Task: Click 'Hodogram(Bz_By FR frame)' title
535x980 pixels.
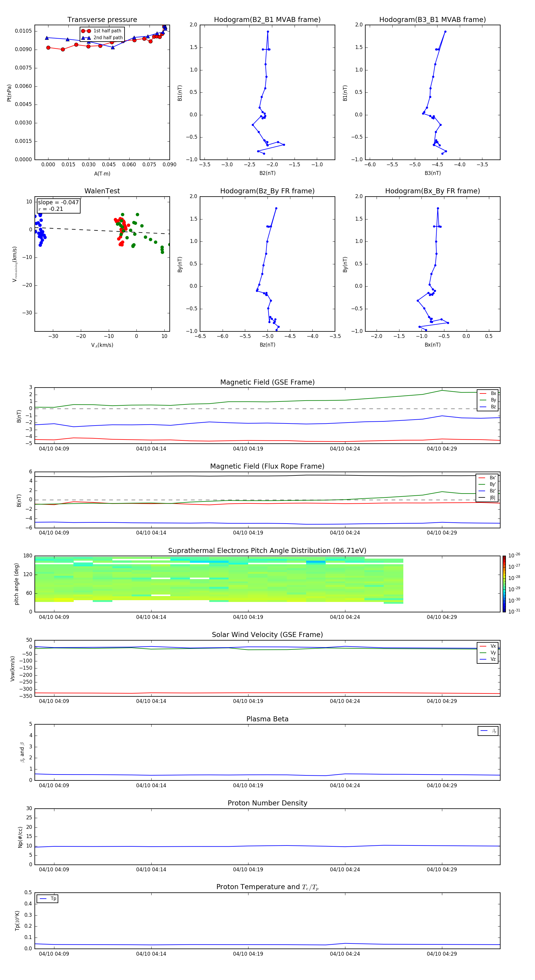Action: tap(267, 191)
